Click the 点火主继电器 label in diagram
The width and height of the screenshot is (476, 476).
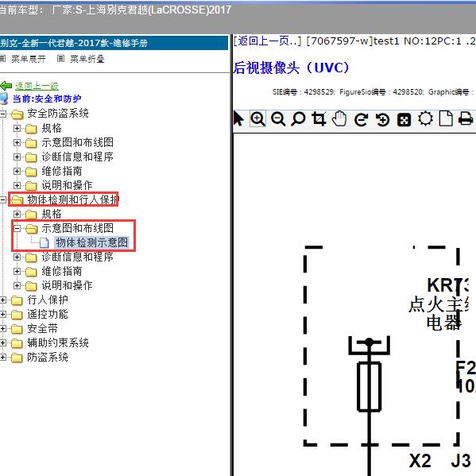pyautogui.click(x=439, y=314)
